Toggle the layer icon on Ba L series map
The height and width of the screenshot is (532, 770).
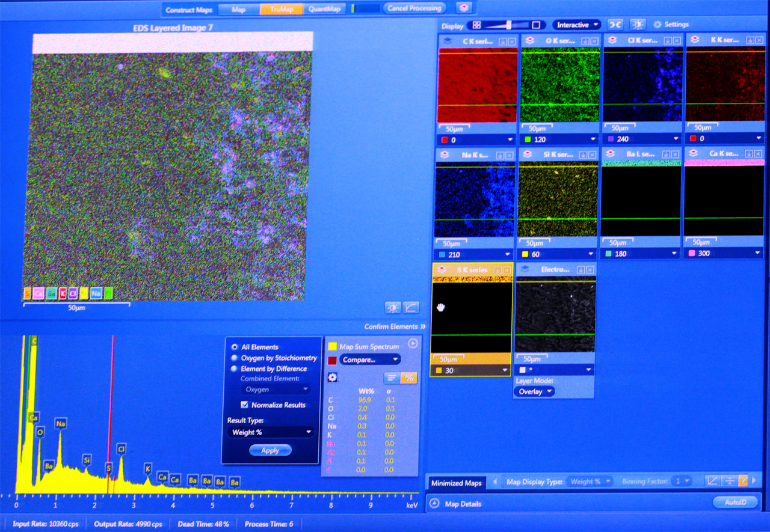[611, 154]
